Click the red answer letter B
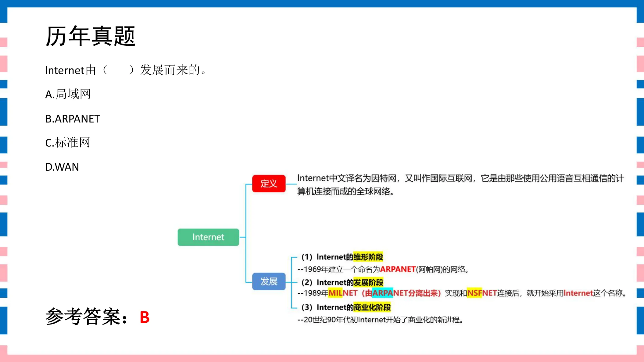 (145, 318)
